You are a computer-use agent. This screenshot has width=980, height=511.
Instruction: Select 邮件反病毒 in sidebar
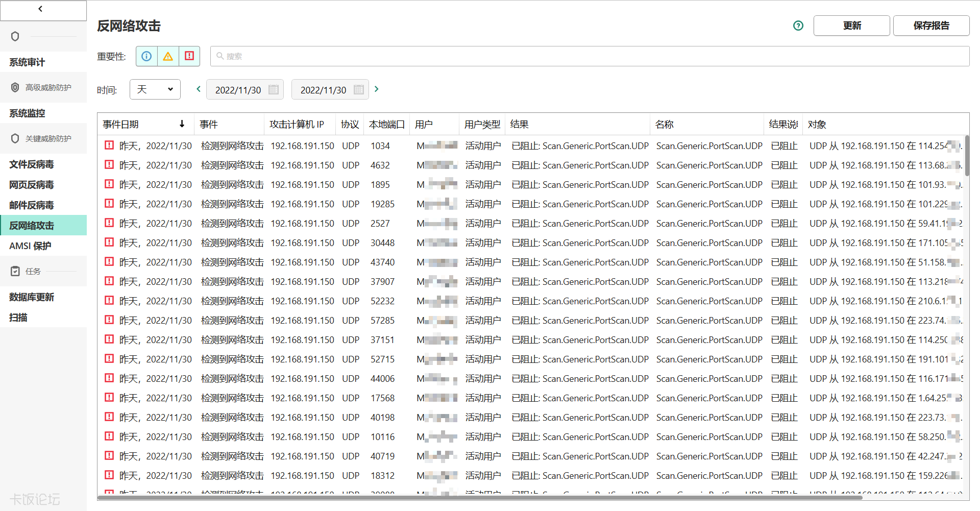[x=43, y=205]
